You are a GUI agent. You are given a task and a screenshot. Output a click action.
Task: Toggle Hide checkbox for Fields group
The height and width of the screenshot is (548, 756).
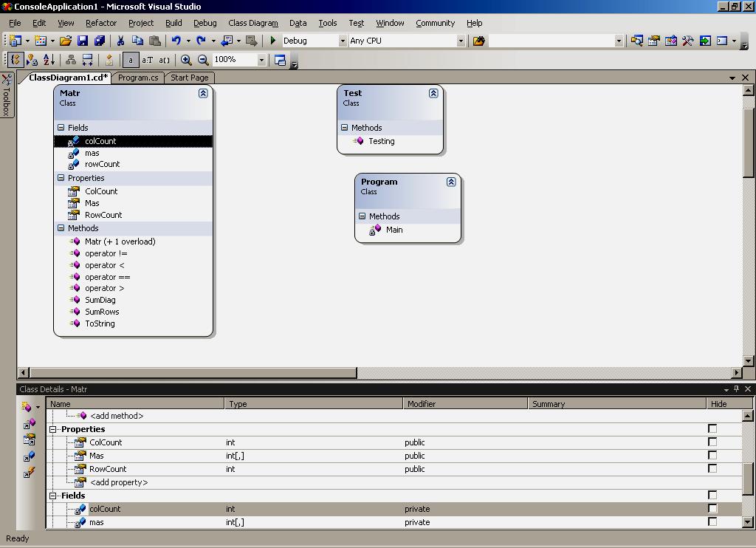[712, 495]
